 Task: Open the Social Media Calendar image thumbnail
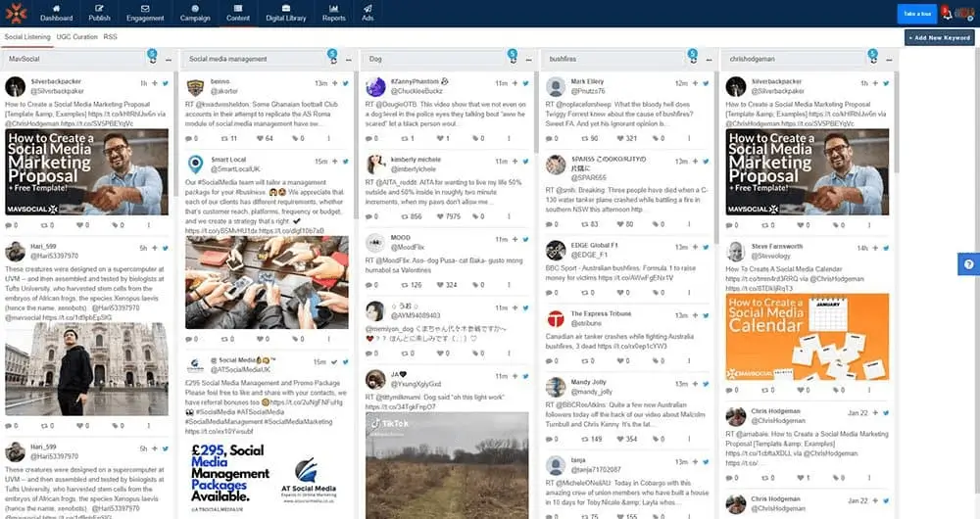(x=807, y=337)
